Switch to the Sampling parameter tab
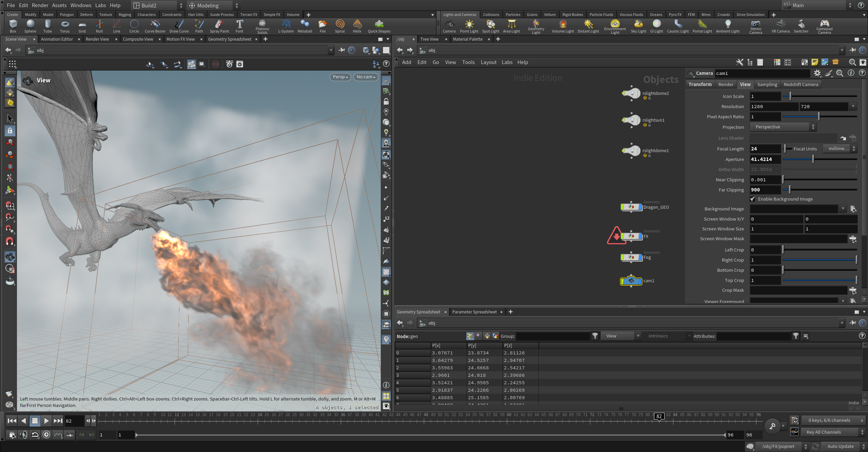This screenshot has height=452, width=868. click(x=767, y=84)
